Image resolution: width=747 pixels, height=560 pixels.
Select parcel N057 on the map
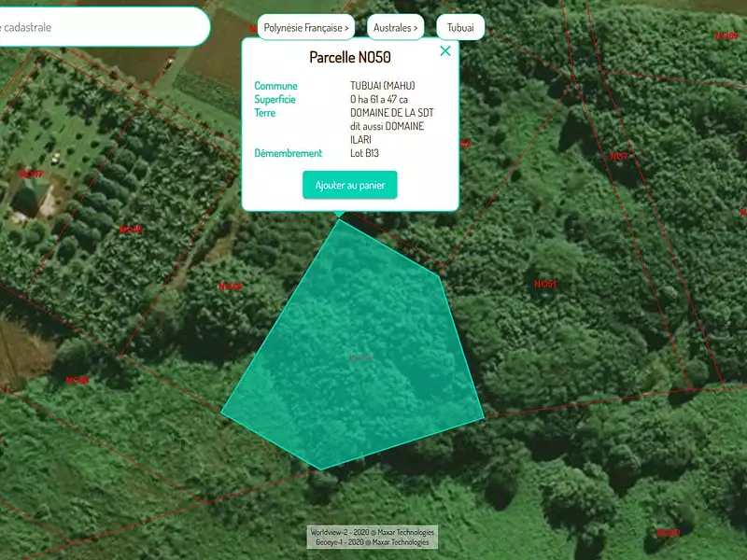coord(618,156)
